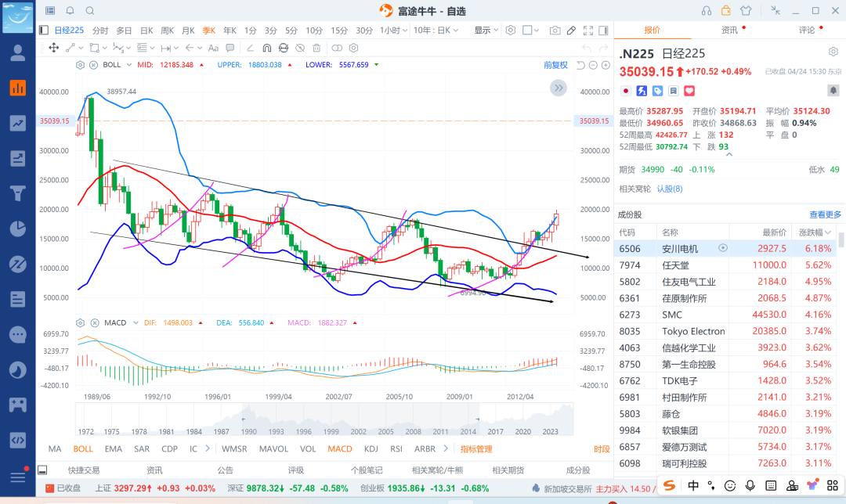Viewport: 846px width, 504px height.
Task: Open the 1小时 interval dropdown
Action: (x=394, y=31)
